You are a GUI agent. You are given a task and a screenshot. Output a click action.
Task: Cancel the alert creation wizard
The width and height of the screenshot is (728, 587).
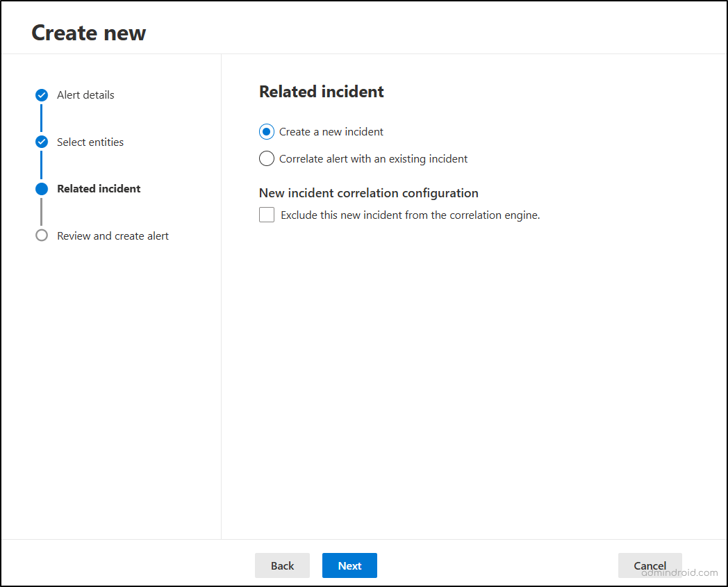coord(650,565)
